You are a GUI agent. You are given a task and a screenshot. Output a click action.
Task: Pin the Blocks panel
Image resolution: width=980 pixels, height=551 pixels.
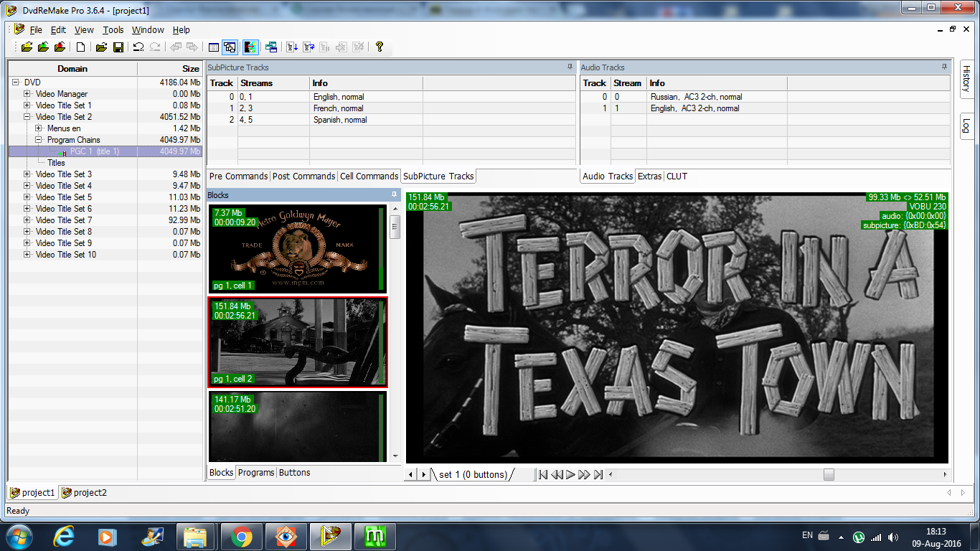point(394,194)
